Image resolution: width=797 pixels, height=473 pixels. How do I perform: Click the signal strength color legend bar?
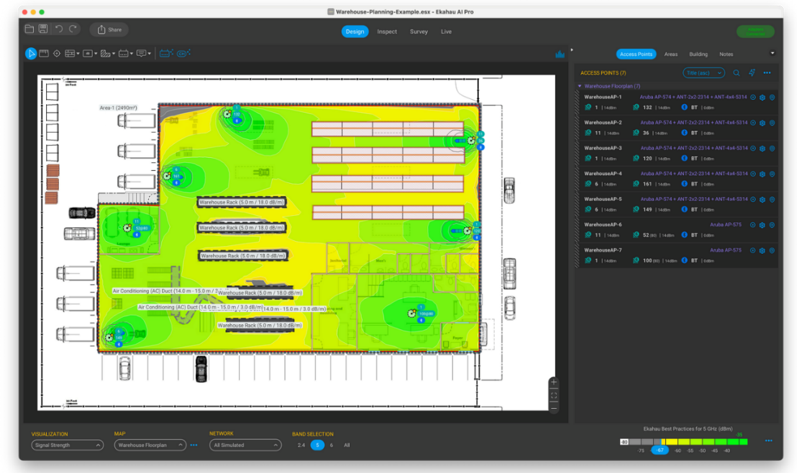pyautogui.click(x=684, y=442)
